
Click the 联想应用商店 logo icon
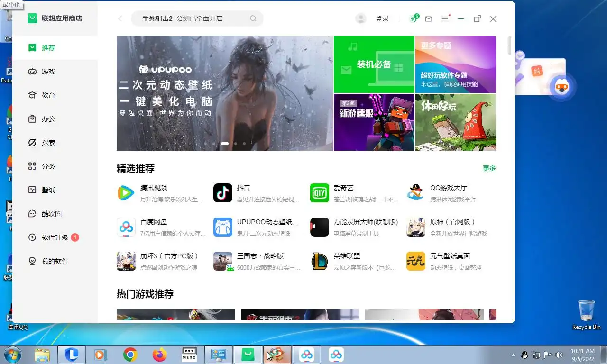[x=32, y=18]
